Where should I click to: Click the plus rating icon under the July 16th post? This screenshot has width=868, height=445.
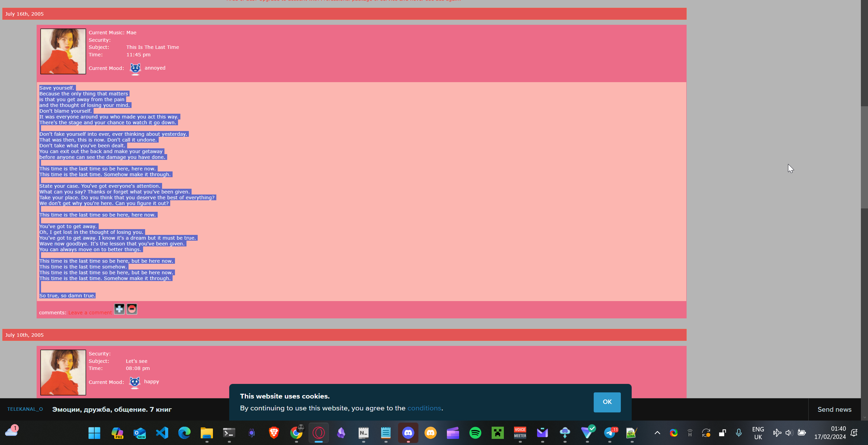(x=119, y=309)
